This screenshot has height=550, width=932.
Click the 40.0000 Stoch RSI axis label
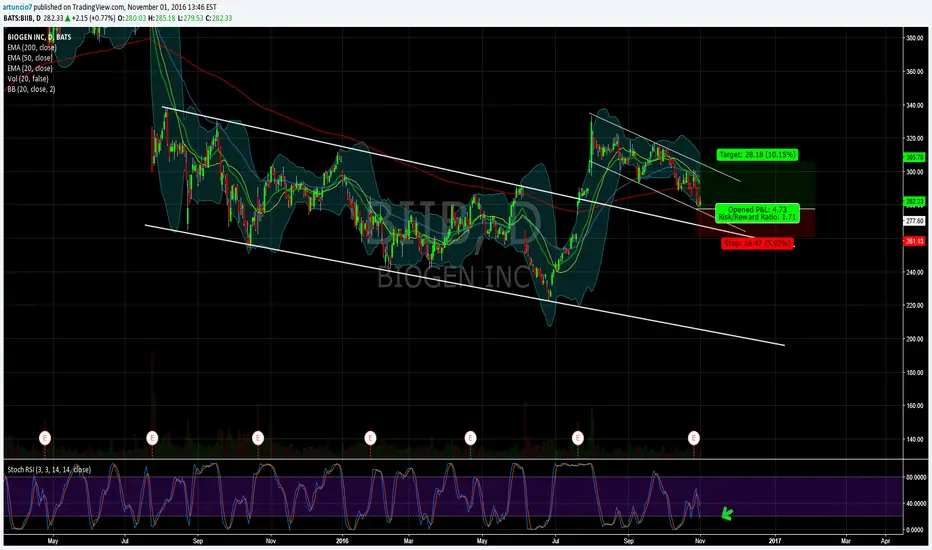point(915,504)
